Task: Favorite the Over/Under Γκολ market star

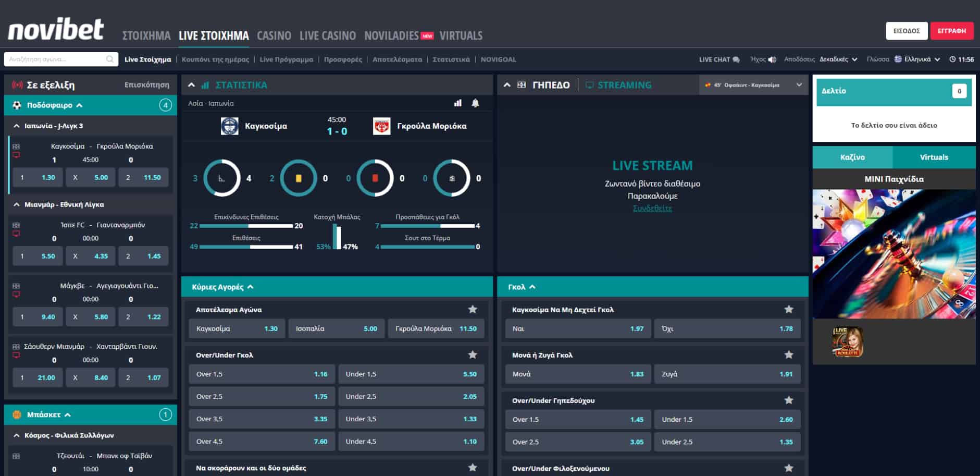Action: point(473,355)
